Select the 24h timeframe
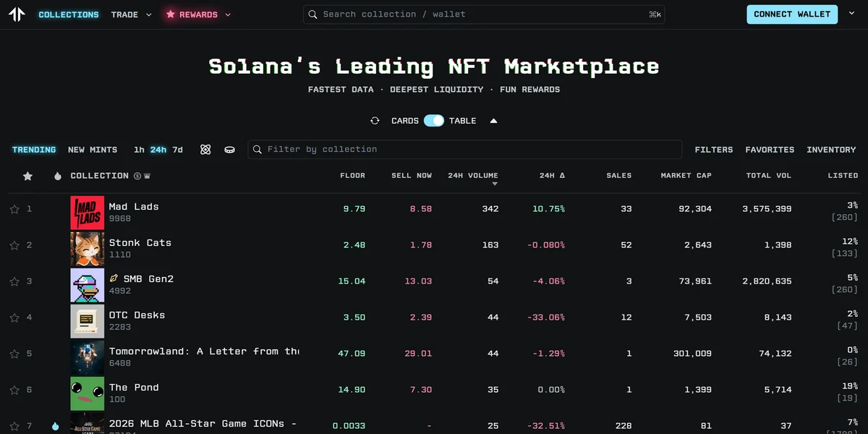Image resolution: width=868 pixels, height=434 pixels. pos(158,150)
